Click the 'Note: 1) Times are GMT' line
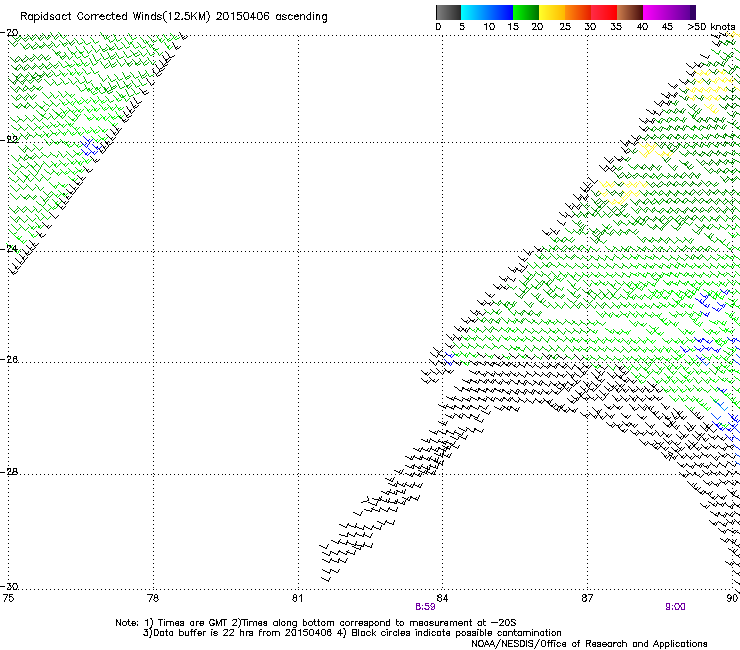The width and height of the screenshot is (740, 650). pyautogui.click(x=316, y=623)
